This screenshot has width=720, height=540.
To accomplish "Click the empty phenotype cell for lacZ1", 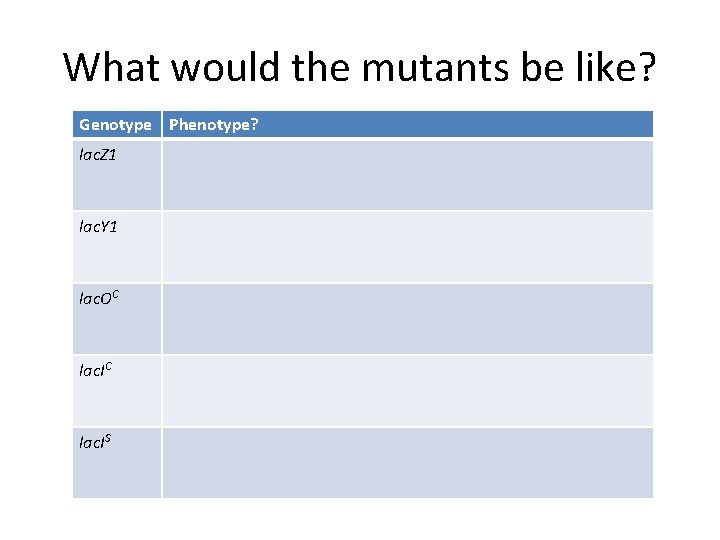I will 407,174.
